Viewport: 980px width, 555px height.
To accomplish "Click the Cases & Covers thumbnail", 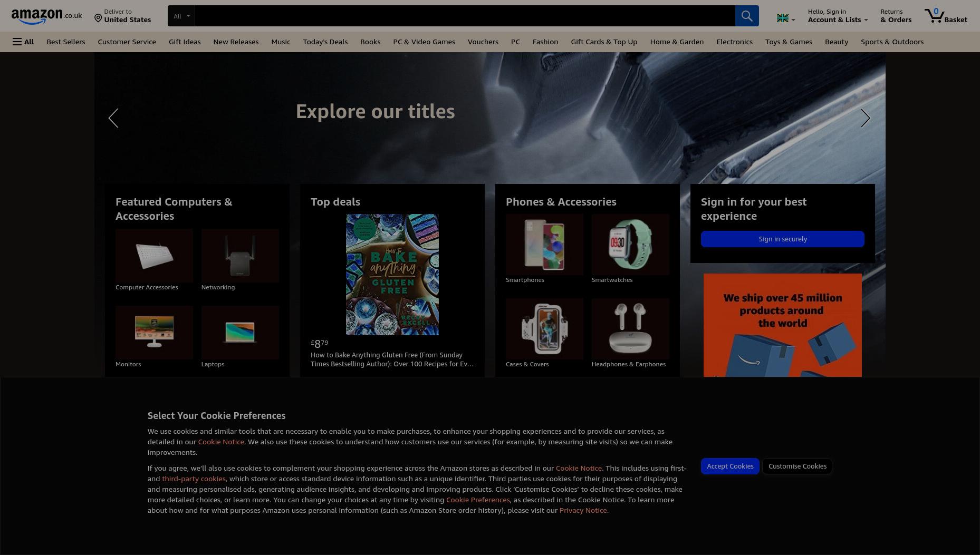I will pyautogui.click(x=544, y=329).
